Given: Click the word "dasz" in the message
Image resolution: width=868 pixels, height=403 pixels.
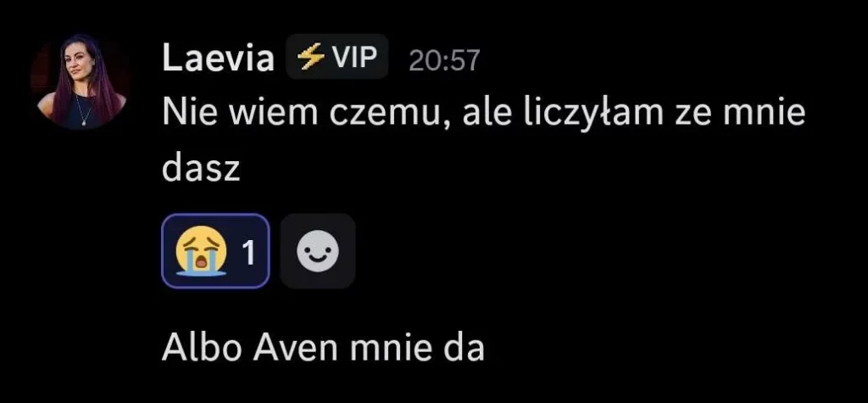Looking at the screenshot, I should (201, 169).
